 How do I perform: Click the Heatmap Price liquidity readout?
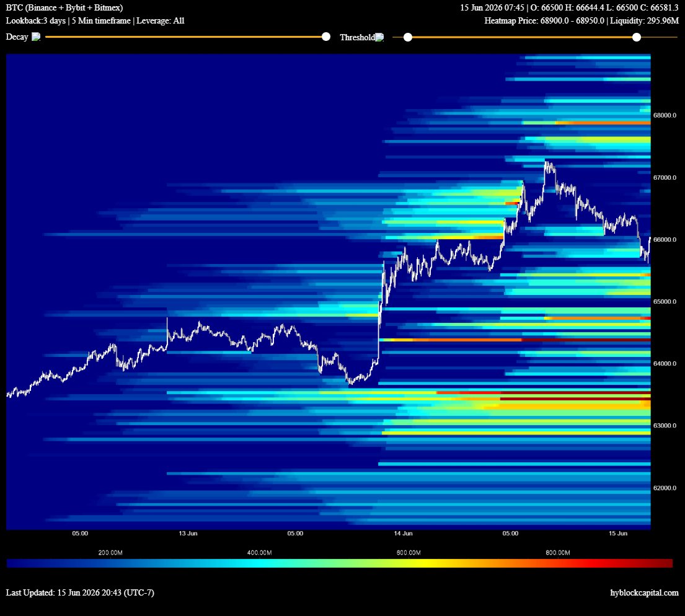click(581, 20)
